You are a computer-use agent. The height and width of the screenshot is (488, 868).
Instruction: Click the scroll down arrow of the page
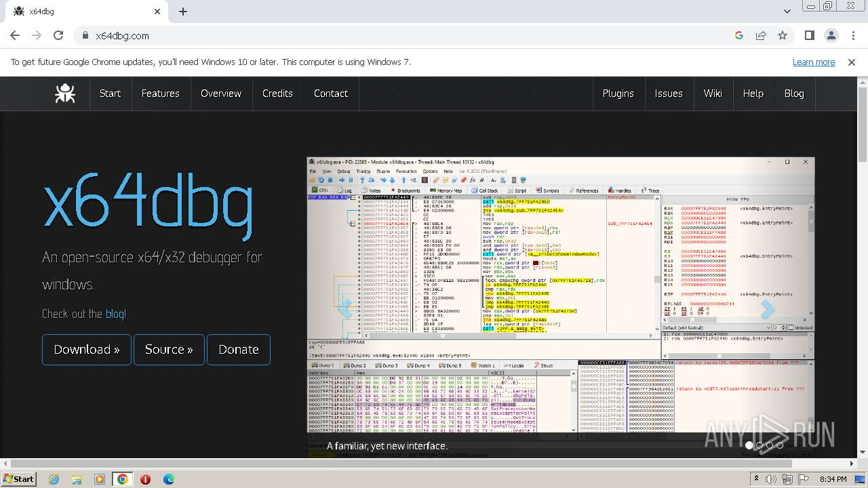(x=863, y=453)
